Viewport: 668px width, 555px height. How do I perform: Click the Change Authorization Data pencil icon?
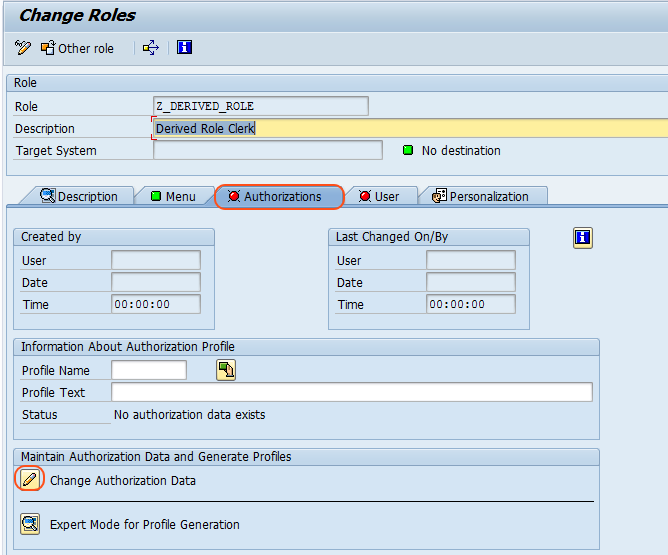coord(29,480)
